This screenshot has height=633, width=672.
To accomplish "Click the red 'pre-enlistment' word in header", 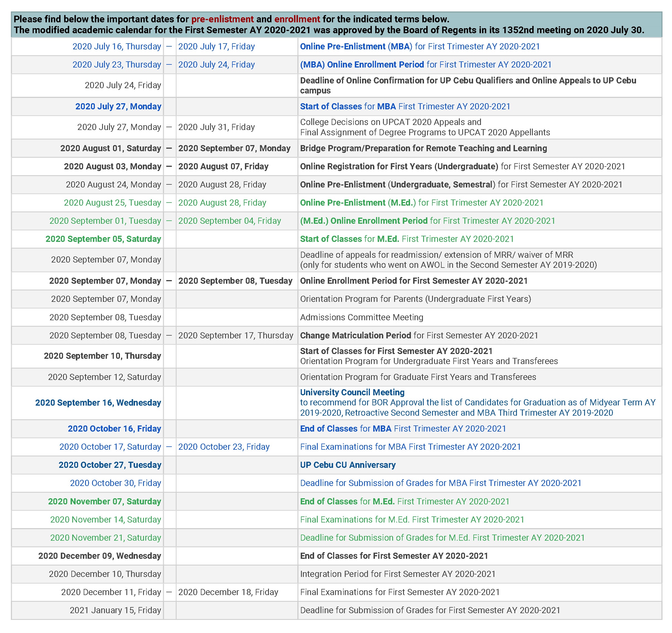I will pos(222,19).
